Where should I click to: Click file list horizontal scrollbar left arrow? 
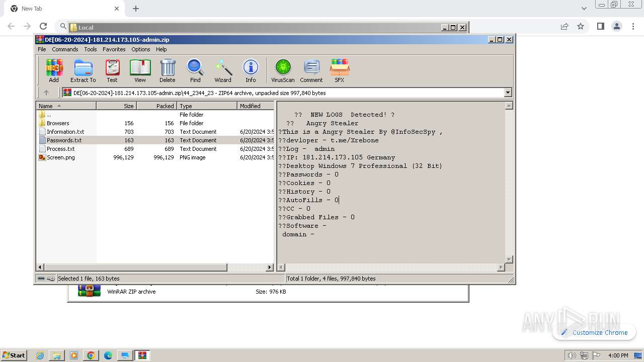click(x=40, y=267)
